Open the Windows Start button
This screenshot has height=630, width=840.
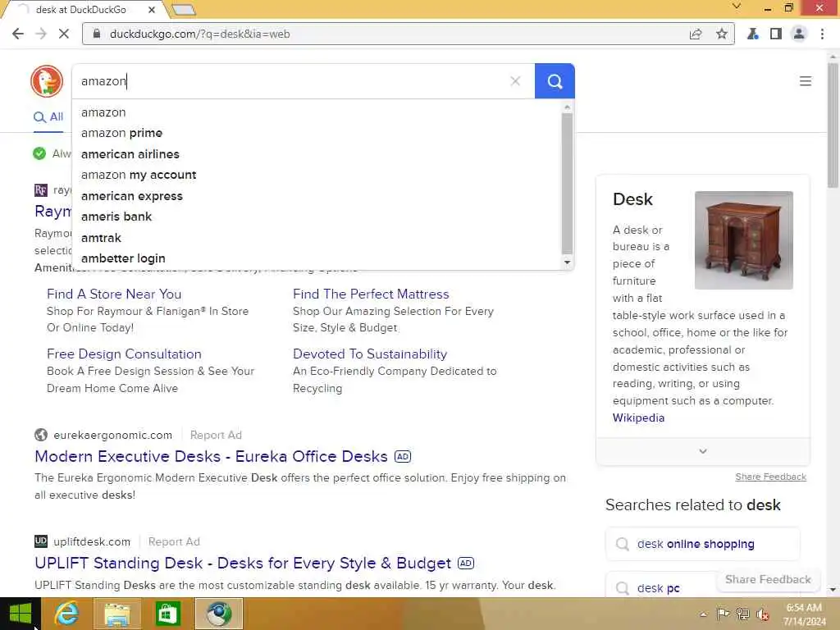(21, 614)
